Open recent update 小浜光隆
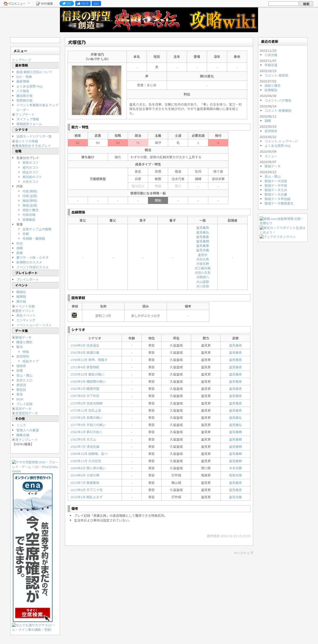Viewport: 318px width, 644px height. coord(271,55)
